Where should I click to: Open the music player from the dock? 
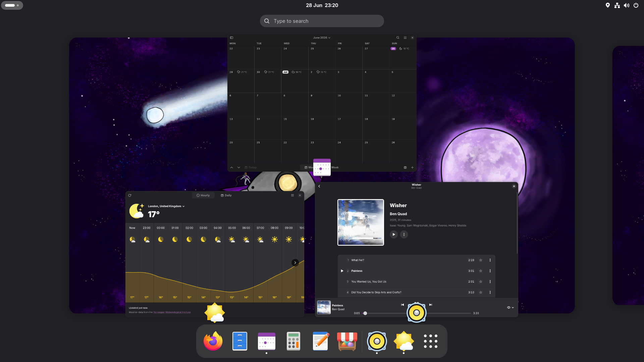[x=377, y=341]
